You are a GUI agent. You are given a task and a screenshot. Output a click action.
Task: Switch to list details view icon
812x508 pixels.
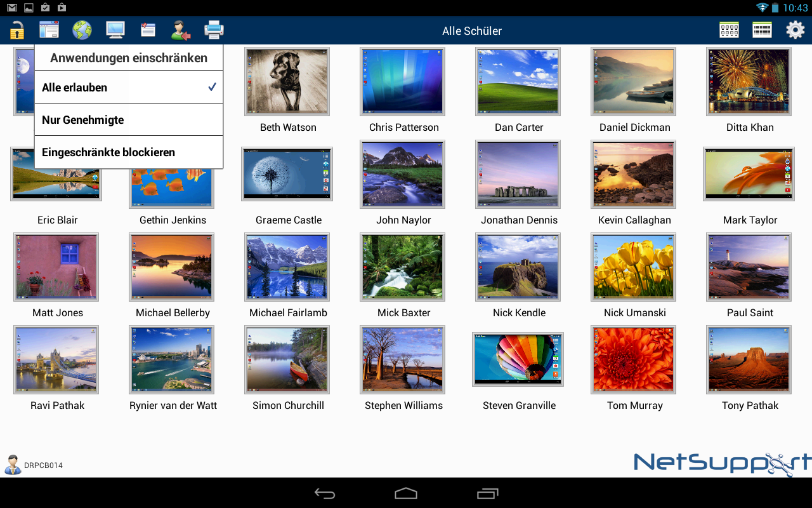click(x=762, y=30)
